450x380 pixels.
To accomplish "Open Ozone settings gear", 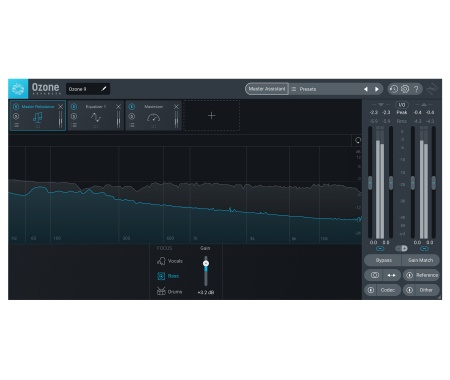I will click(x=405, y=89).
